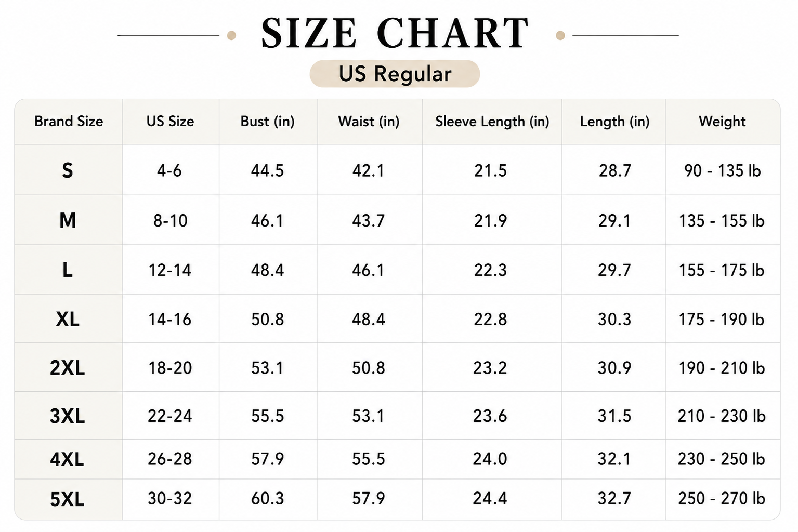This screenshot has width=798, height=532.
Task: Click the US Regular pill label
Action: [x=395, y=74]
